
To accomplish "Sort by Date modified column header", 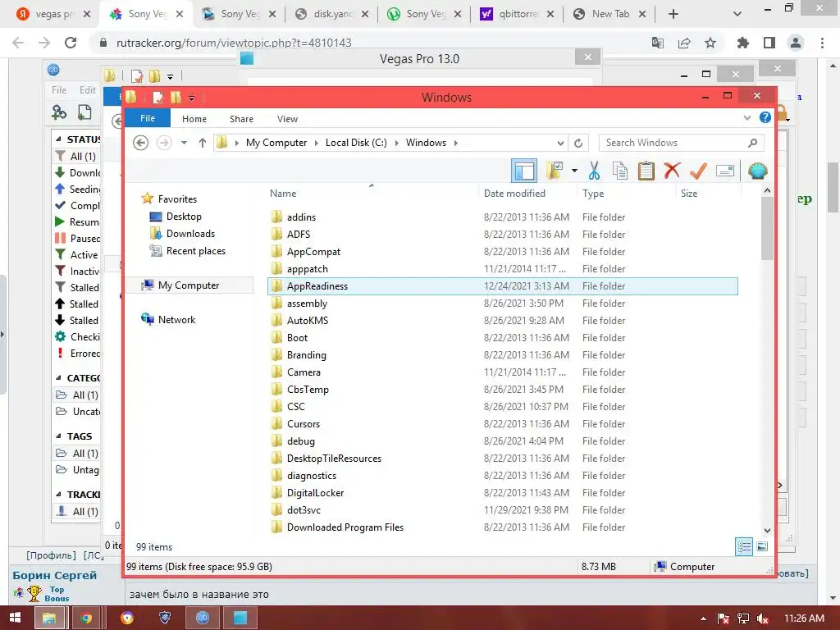I will pyautogui.click(x=514, y=194).
